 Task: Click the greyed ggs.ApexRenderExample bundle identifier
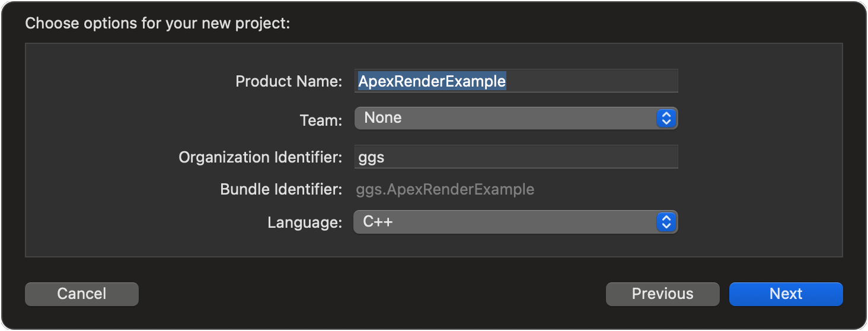click(x=445, y=190)
